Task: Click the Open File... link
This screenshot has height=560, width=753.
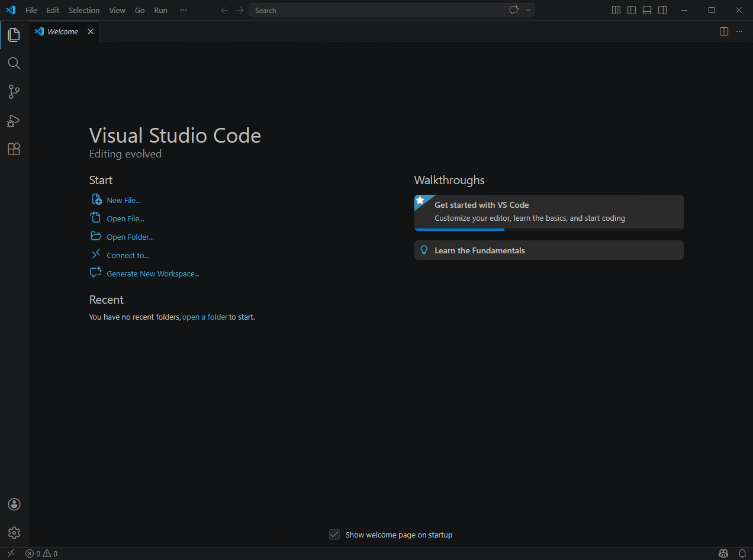Action: 125,218
